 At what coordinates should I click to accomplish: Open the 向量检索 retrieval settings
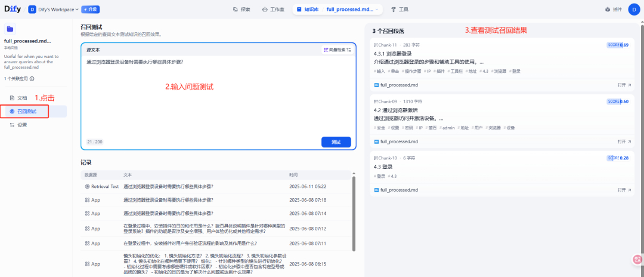click(337, 50)
